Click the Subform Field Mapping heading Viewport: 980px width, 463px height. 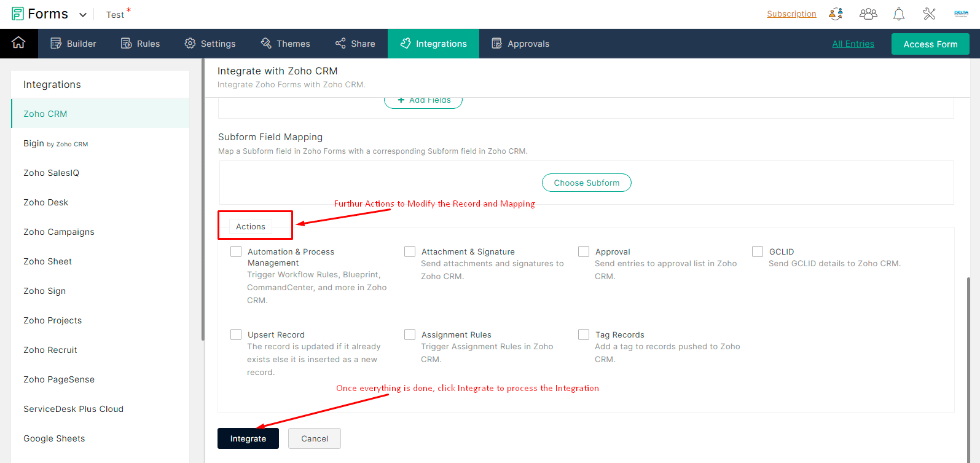270,137
